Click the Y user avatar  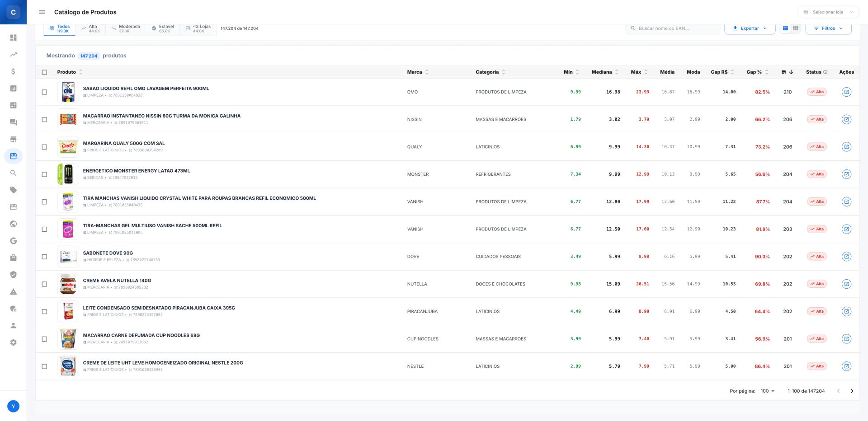[13, 406]
